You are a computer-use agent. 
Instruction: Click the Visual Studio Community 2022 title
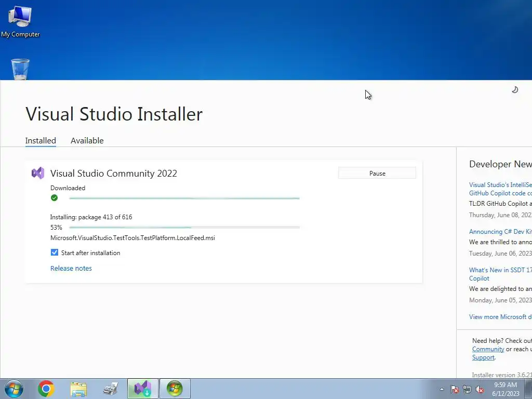[114, 174]
